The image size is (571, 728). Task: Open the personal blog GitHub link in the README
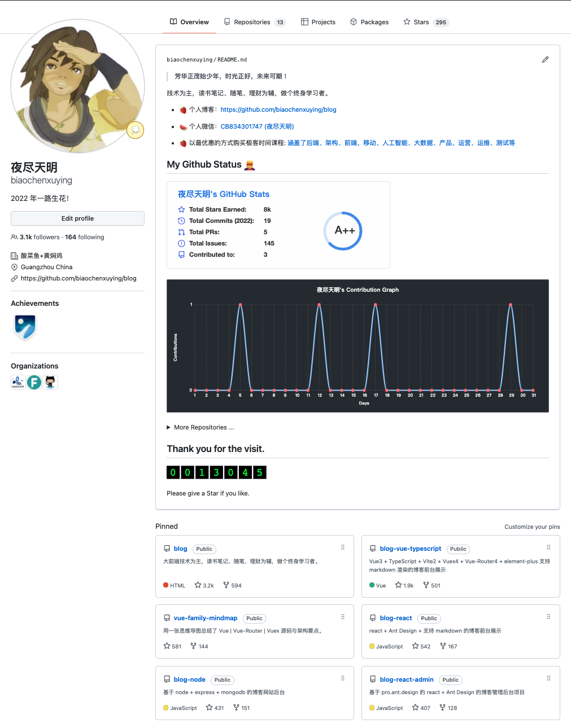[x=278, y=109]
